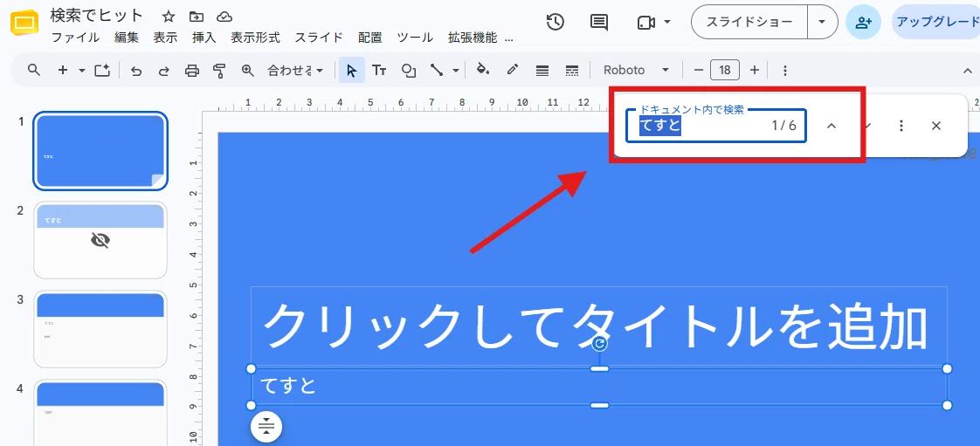
Task: Click the paint format roller icon
Action: (x=218, y=71)
